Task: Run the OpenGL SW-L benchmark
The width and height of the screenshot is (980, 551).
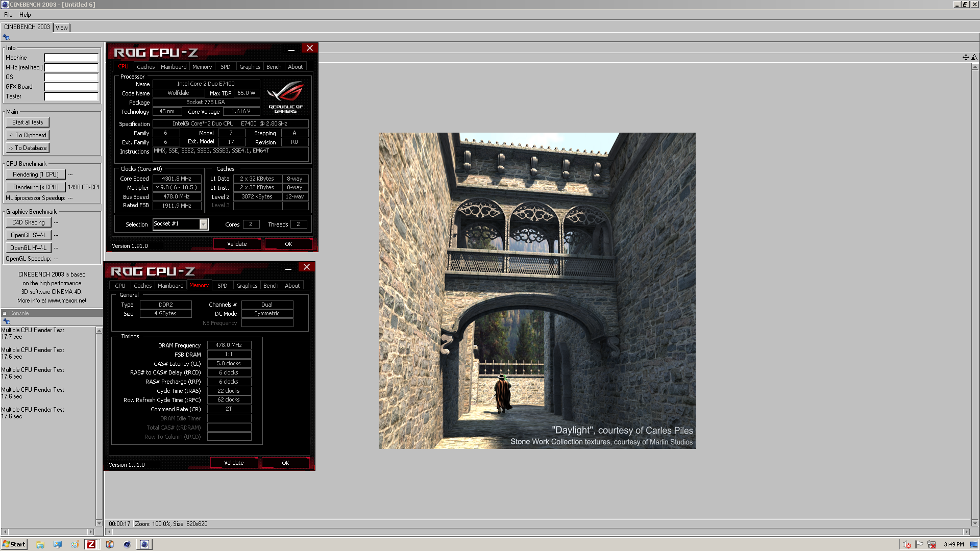Action: point(29,235)
